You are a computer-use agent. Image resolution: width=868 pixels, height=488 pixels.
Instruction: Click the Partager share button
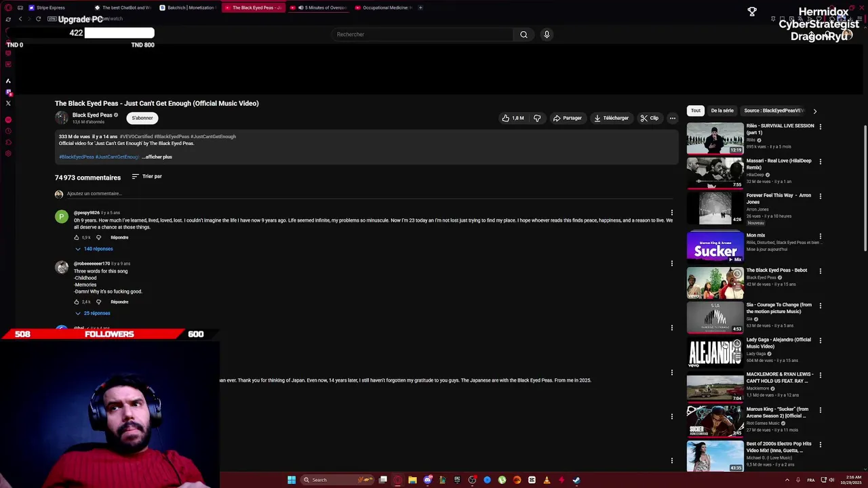(x=568, y=118)
